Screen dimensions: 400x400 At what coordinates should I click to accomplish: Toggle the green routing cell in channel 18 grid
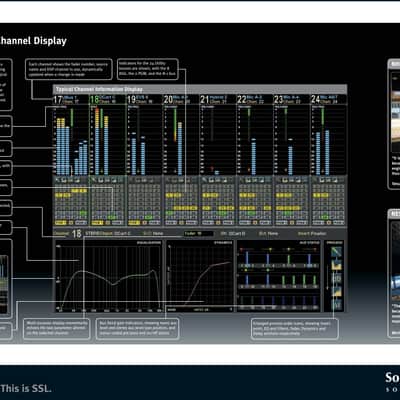click(112, 217)
